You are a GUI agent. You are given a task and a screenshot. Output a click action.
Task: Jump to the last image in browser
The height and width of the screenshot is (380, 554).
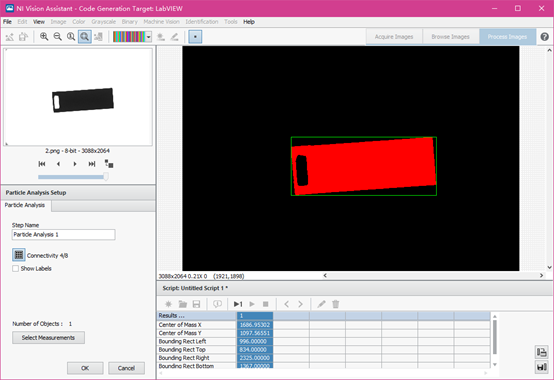point(92,164)
